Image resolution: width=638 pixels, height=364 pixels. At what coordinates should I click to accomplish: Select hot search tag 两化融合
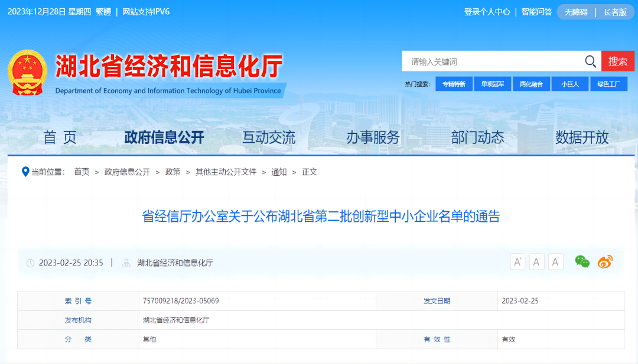pyautogui.click(x=531, y=84)
